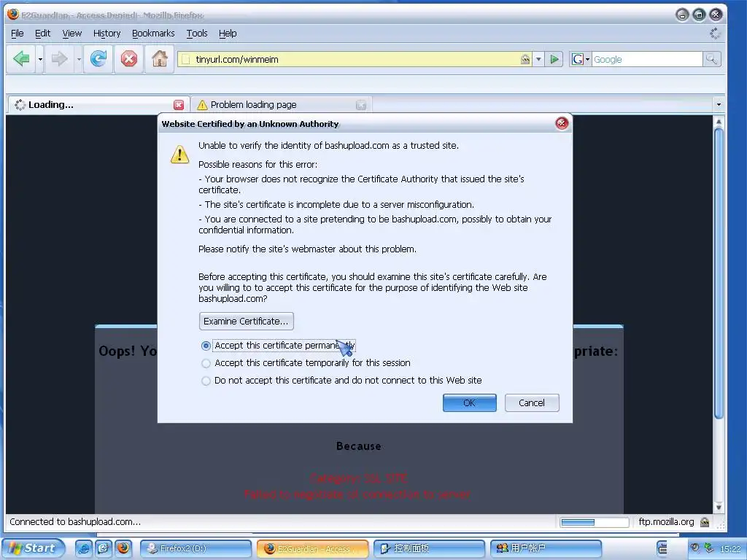Viewport: 747px width, 560px height.
Task: Click the taskbar clock 15:22
Action: (x=730, y=549)
